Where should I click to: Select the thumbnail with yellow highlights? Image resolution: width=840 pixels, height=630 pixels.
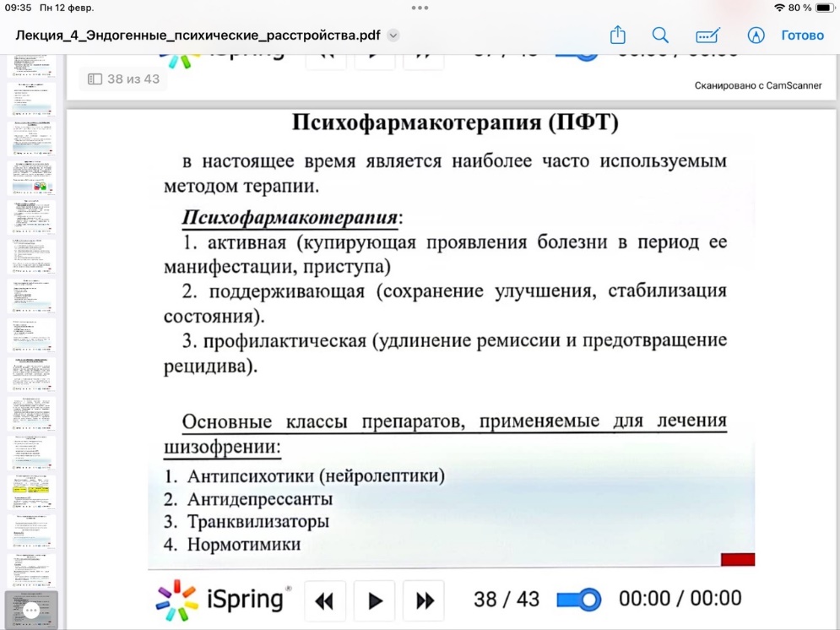click(x=31, y=491)
